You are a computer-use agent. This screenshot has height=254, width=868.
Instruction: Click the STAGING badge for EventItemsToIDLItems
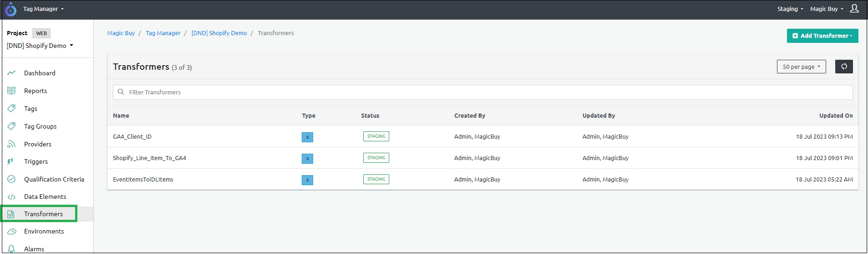(376, 179)
